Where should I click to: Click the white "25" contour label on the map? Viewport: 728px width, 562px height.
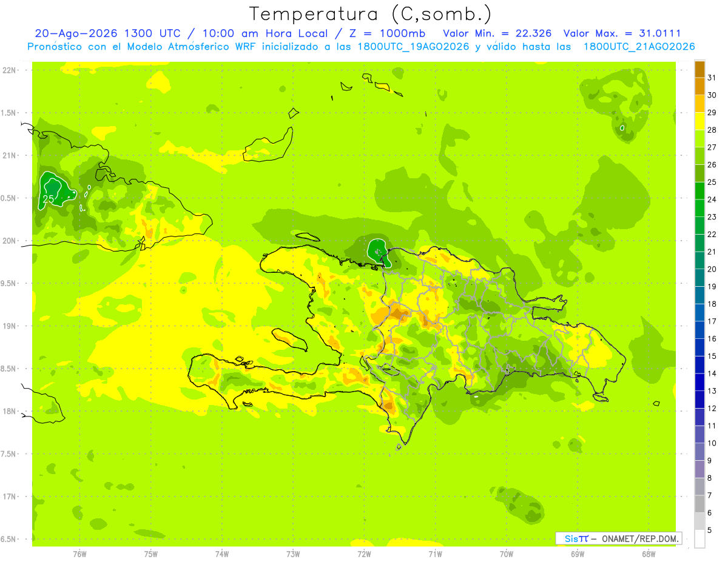pyautogui.click(x=49, y=199)
